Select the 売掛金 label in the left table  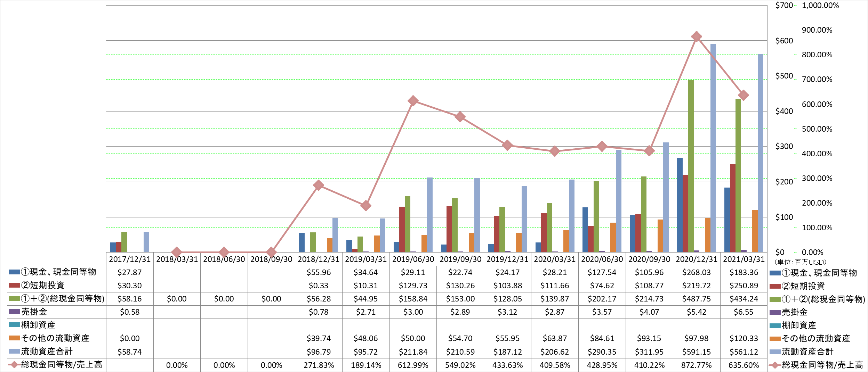click(34, 312)
